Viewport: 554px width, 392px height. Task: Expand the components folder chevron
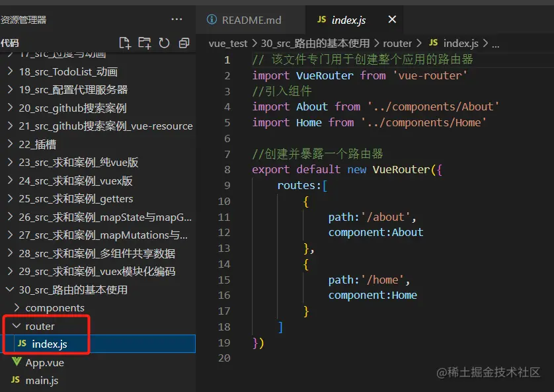pos(17,307)
